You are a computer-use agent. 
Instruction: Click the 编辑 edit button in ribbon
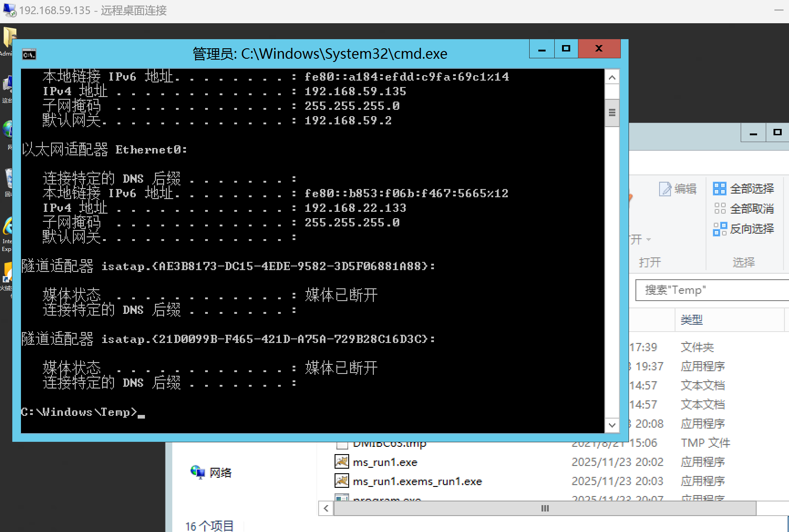678,189
